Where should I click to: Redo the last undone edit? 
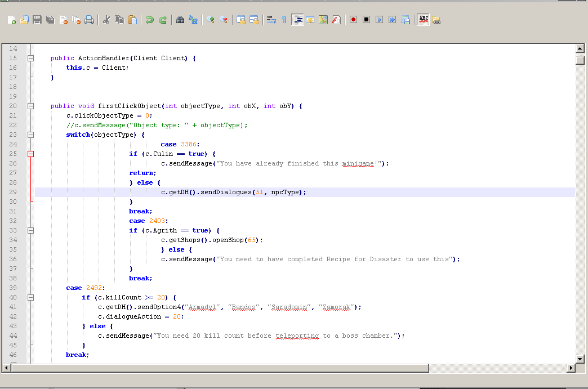(x=163, y=20)
